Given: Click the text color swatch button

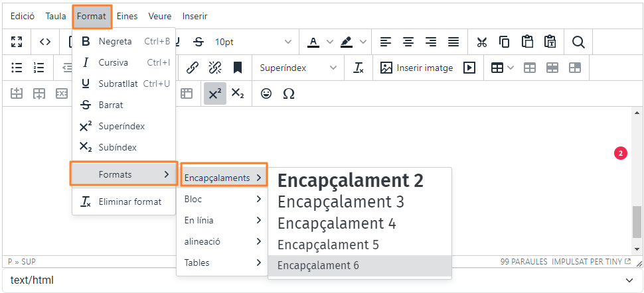Looking at the screenshot, I should point(313,42).
